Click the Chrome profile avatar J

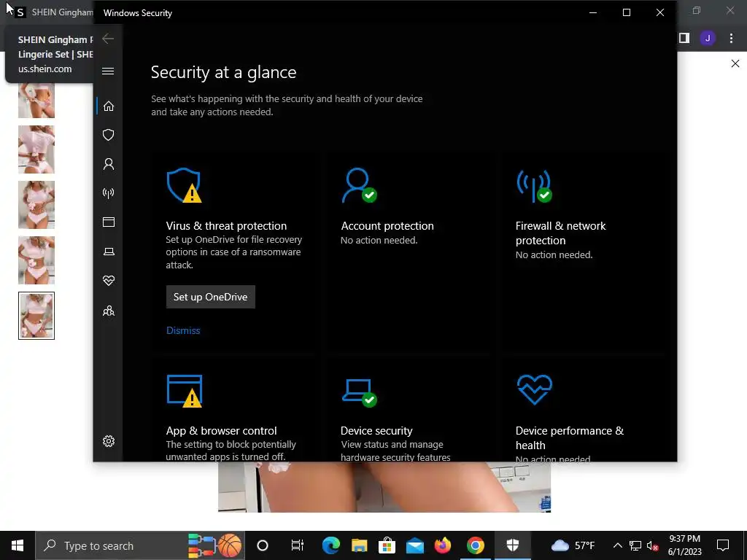(x=708, y=38)
